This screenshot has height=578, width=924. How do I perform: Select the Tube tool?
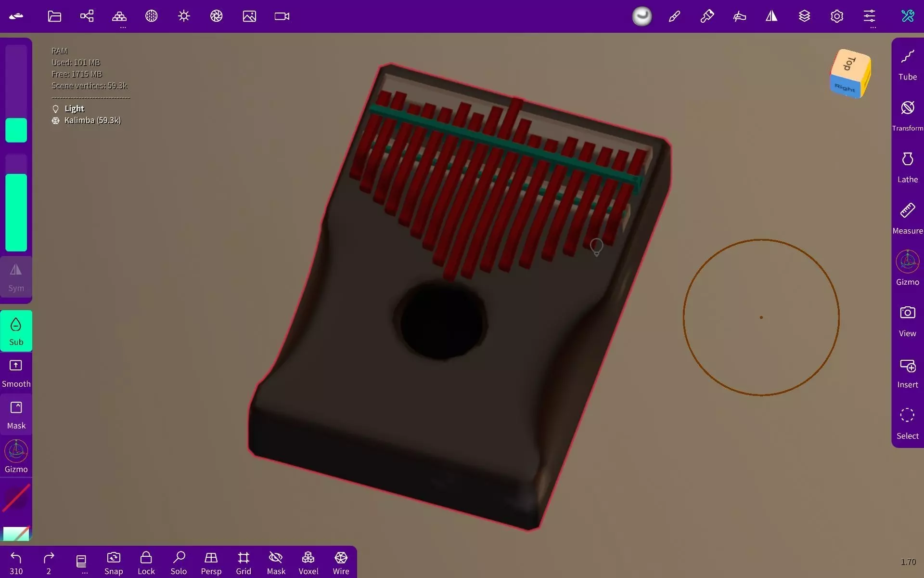tap(908, 65)
